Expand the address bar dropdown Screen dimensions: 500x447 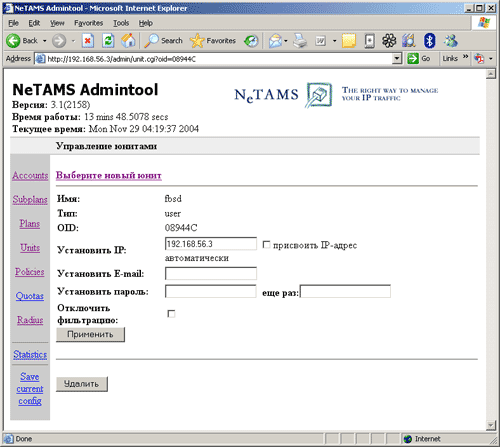[x=397, y=59]
